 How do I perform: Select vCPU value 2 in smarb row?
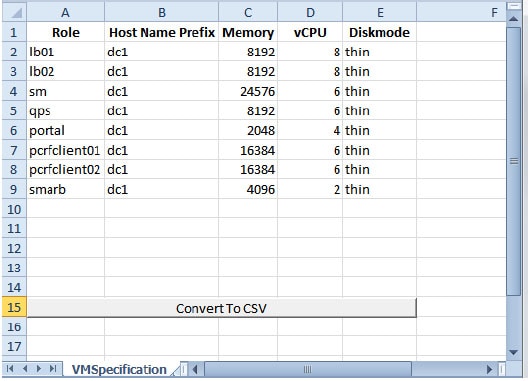310,189
